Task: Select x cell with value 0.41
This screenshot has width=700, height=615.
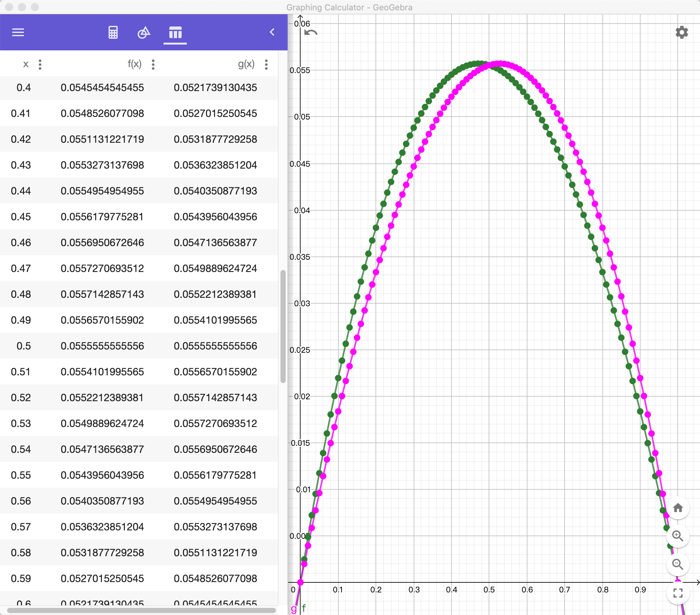Action: coord(21,113)
